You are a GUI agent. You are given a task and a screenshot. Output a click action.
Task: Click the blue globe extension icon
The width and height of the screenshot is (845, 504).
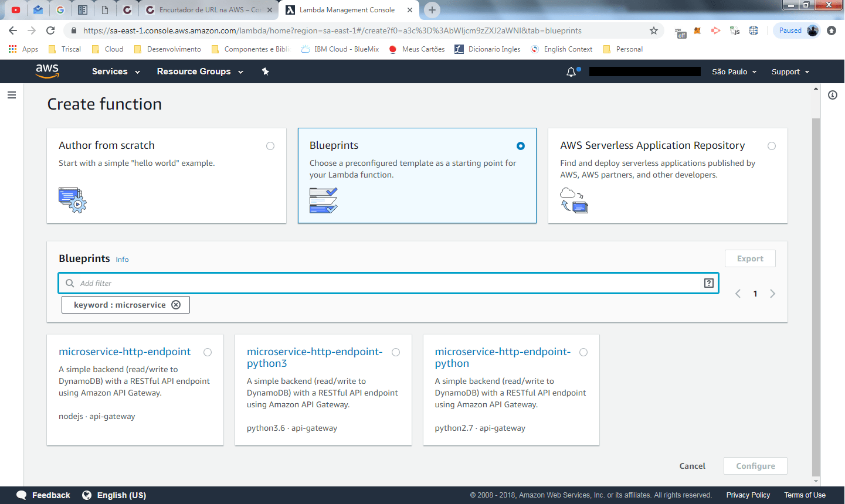[x=754, y=30]
